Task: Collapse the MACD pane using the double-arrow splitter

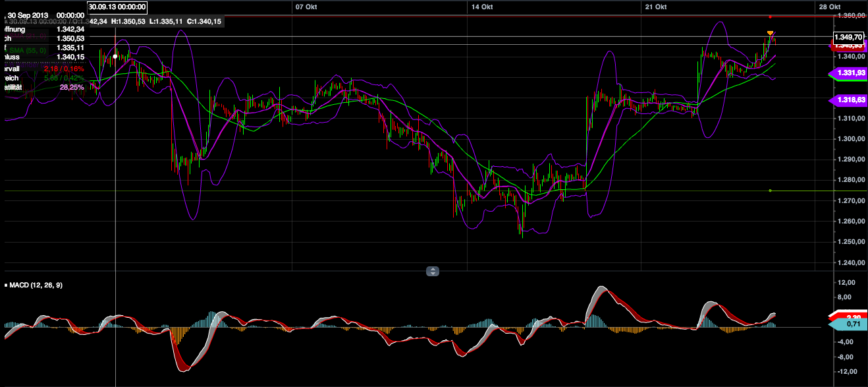Action: 433,271
